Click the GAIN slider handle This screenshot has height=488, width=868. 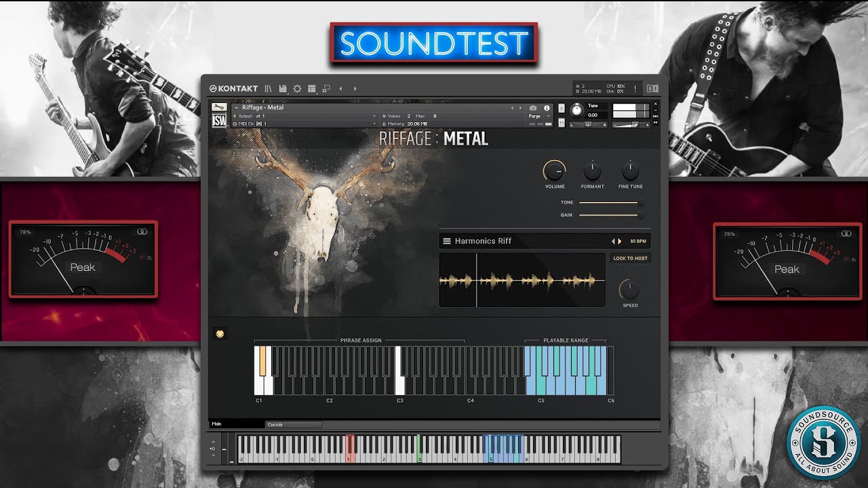640,215
